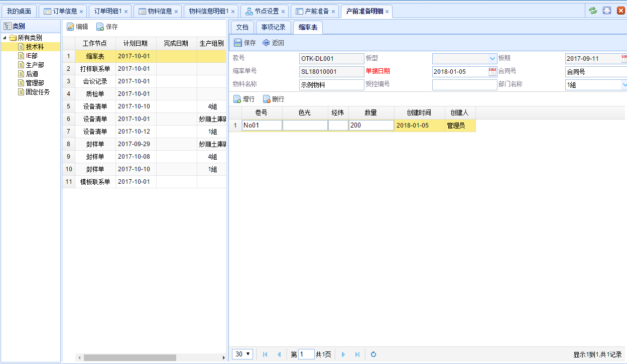
Task: Select the 模板联系单 row
Action: click(144, 182)
